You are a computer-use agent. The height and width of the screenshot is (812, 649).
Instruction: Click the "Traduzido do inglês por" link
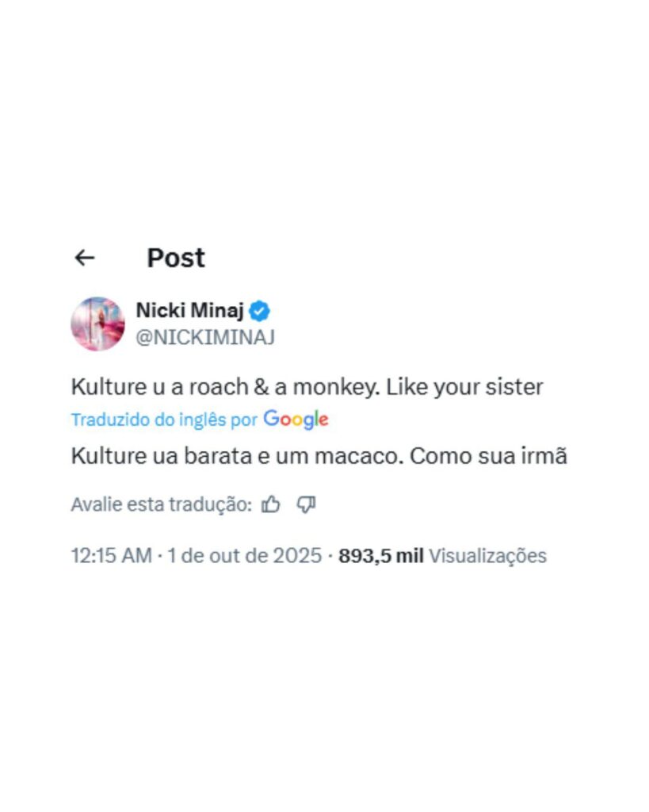click(164, 419)
